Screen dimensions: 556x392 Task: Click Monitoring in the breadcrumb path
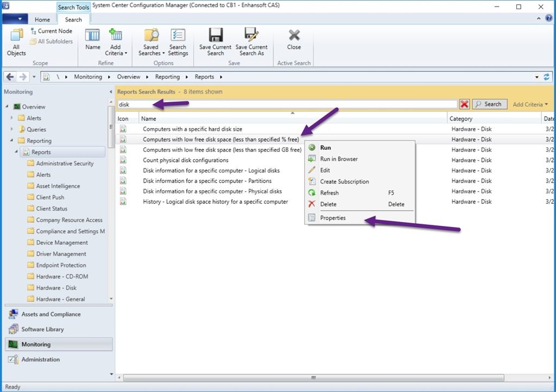pos(88,77)
